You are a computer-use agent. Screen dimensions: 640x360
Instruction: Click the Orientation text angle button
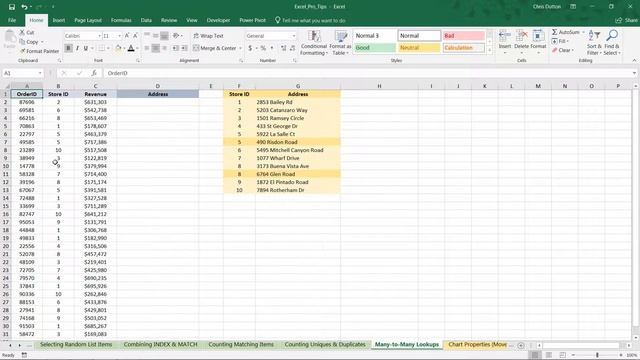click(176, 36)
